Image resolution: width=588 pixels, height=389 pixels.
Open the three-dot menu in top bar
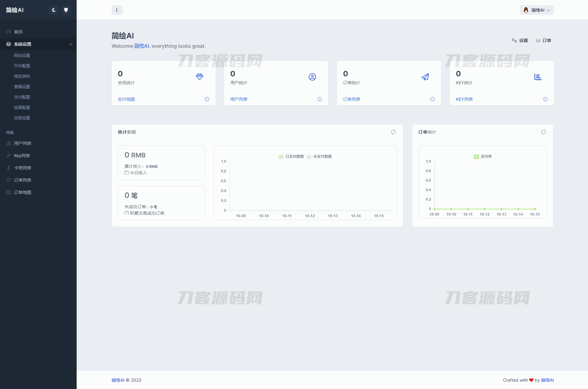pyautogui.click(x=117, y=10)
